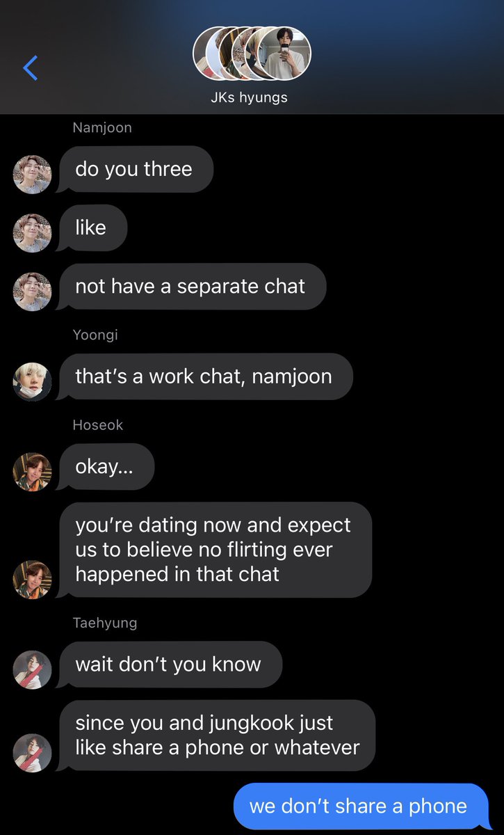Select the "do you three" message bubble

[135, 169]
